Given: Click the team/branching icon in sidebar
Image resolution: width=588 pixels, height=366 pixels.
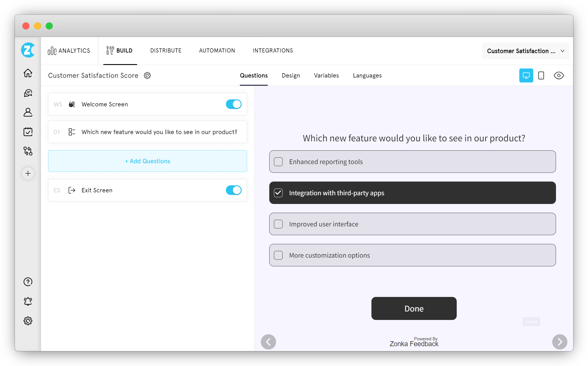Looking at the screenshot, I should (29, 151).
